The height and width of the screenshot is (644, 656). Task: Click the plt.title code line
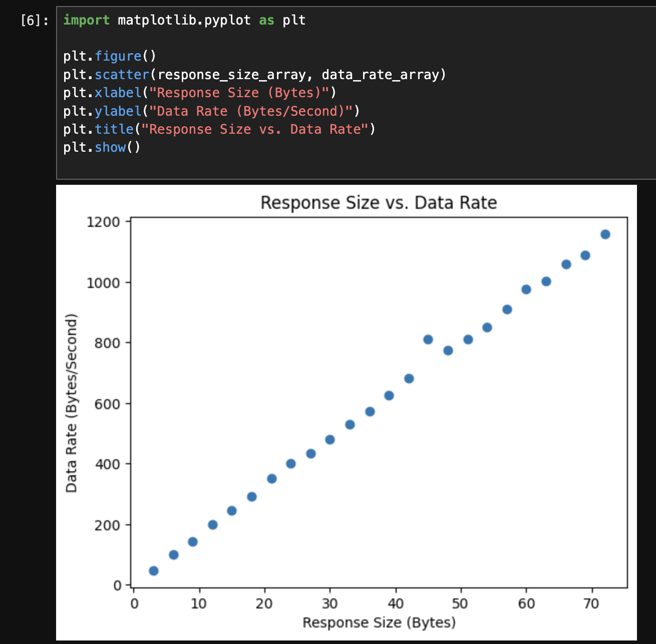coord(219,129)
